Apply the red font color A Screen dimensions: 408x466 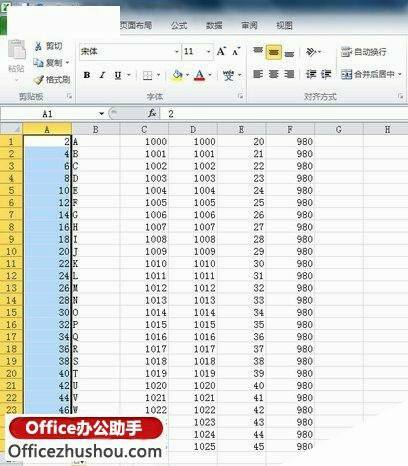coord(200,75)
